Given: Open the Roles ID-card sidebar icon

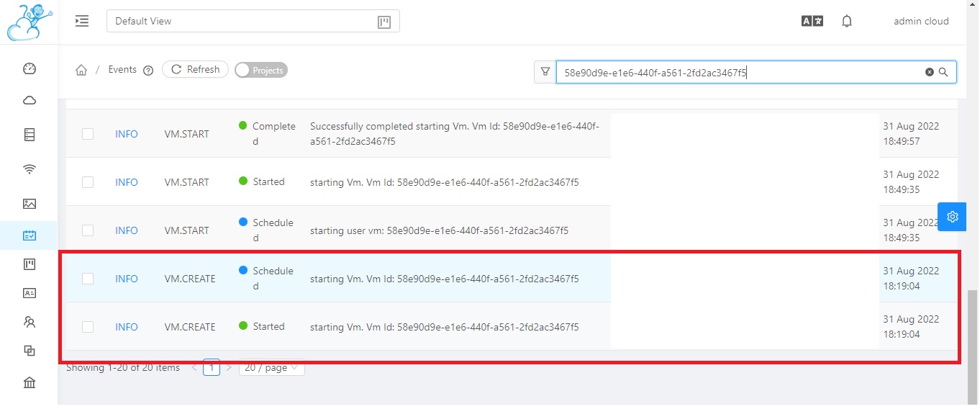Looking at the screenshot, I should 30,293.
